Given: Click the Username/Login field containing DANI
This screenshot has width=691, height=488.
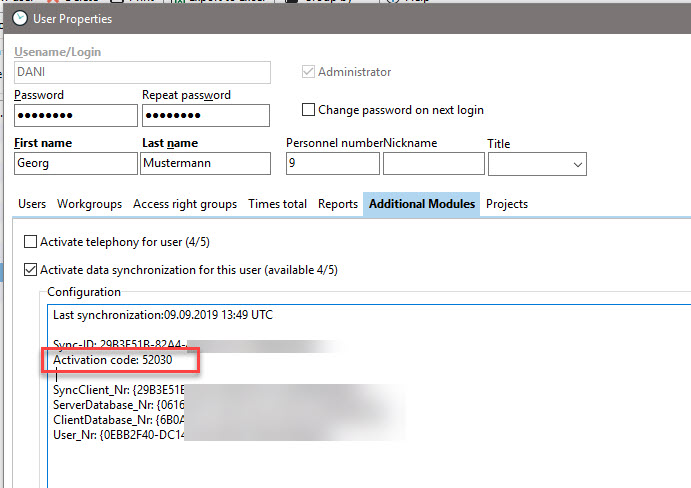Looking at the screenshot, I should coord(142,72).
